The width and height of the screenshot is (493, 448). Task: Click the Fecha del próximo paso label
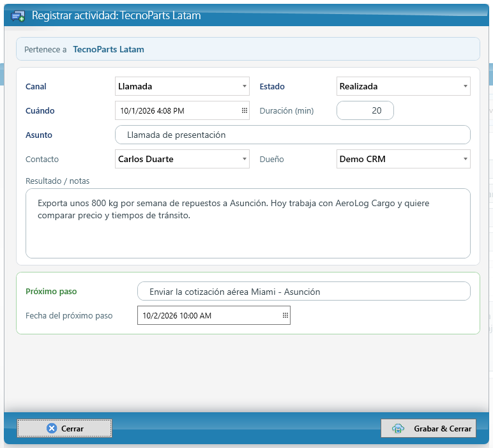click(x=69, y=316)
